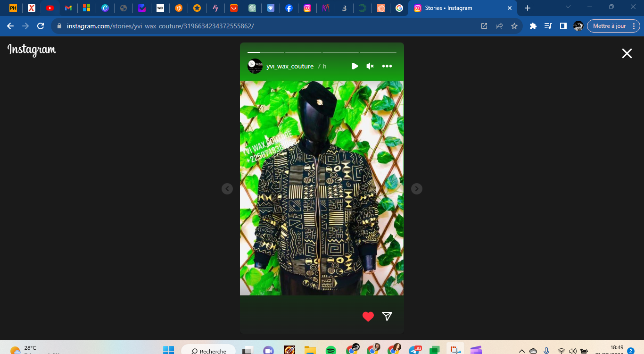Reload the page

coord(41,26)
